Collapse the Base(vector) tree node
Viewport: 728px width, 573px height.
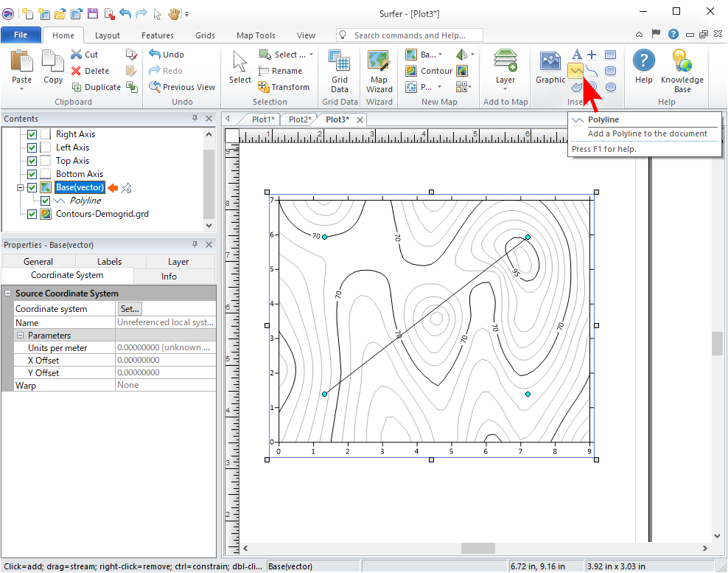pyautogui.click(x=21, y=188)
